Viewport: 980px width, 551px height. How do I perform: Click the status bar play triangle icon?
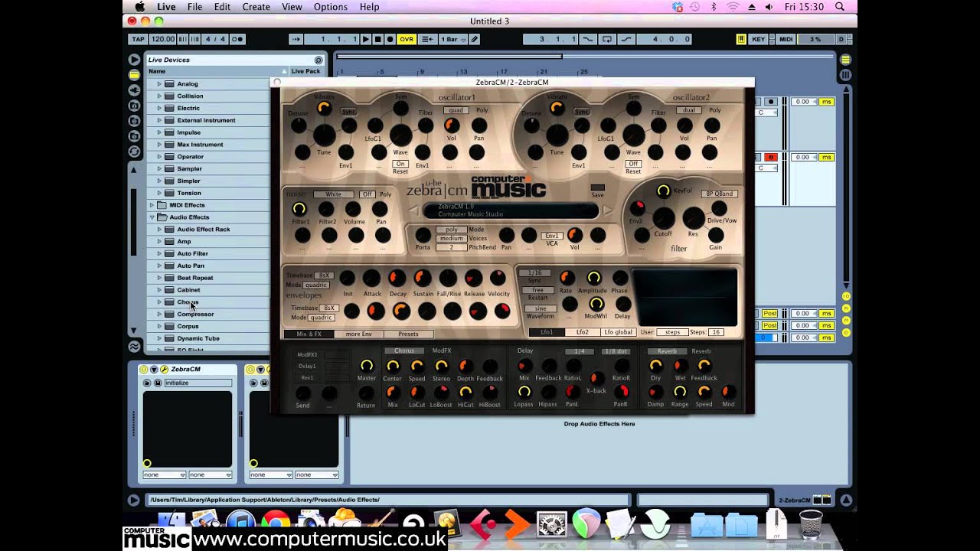[x=134, y=500]
